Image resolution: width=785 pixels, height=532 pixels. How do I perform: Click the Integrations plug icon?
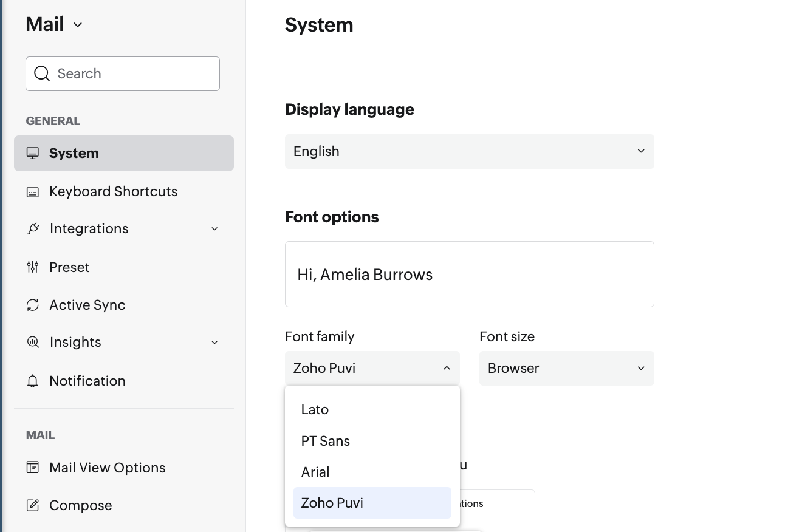(x=33, y=229)
